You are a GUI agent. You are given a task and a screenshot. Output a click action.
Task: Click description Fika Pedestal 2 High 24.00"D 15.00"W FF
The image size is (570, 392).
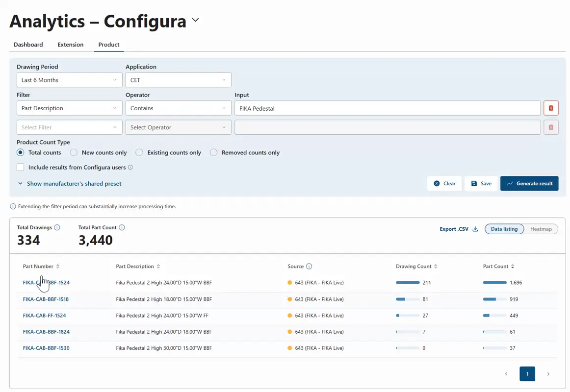click(162, 316)
